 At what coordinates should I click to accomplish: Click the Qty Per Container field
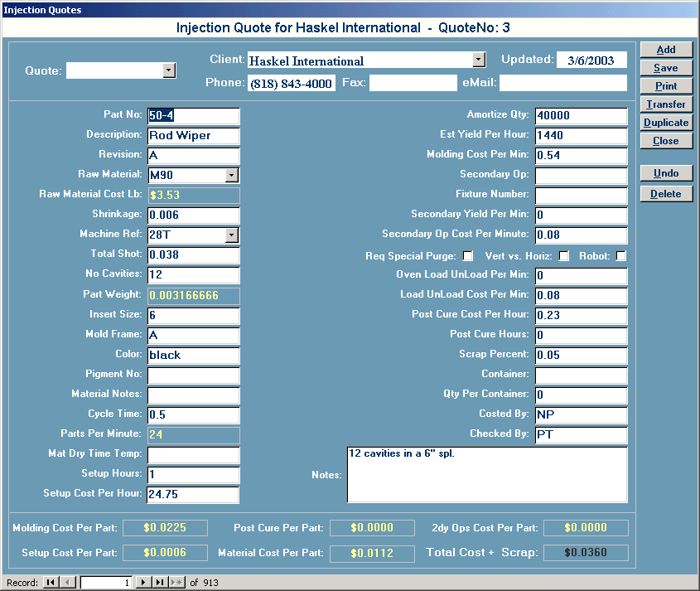582,395
